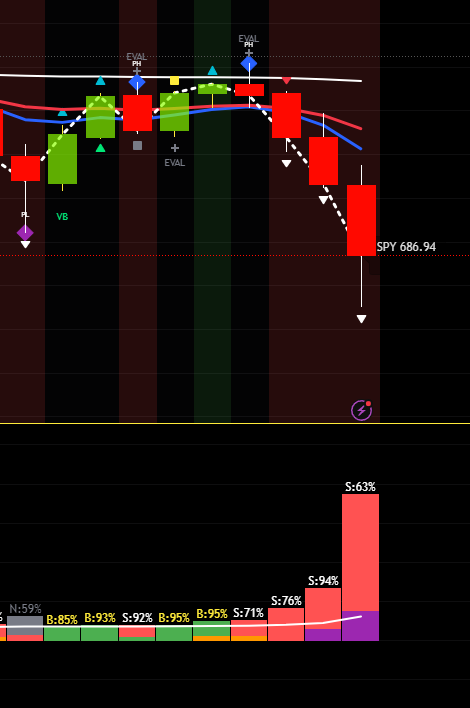This screenshot has width=470, height=708.
Task: Click the white down-triangle below last candle wick
Action: pos(361,319)
